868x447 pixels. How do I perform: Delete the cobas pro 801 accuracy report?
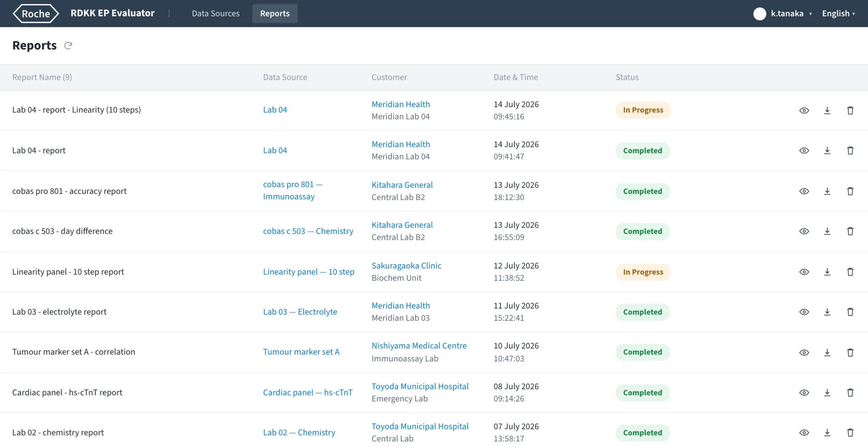click(x=850, y=191)
